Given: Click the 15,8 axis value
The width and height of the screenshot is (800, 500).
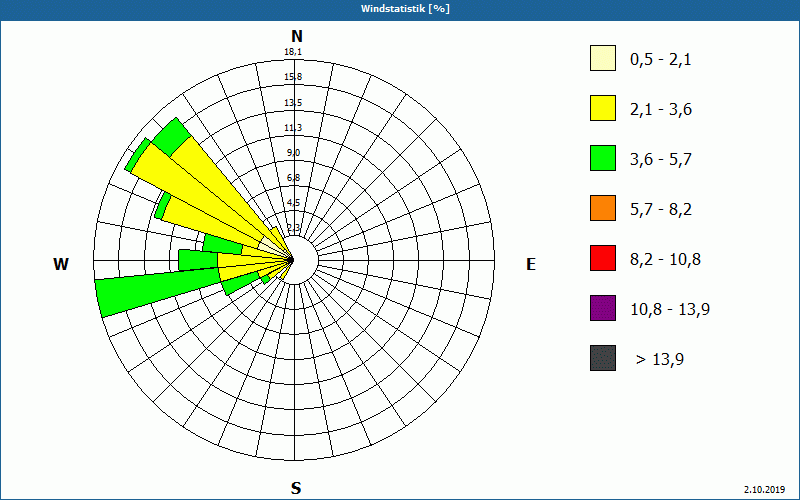Looking at the screenshot, I should pyautogui.click(x=293, y=77).
